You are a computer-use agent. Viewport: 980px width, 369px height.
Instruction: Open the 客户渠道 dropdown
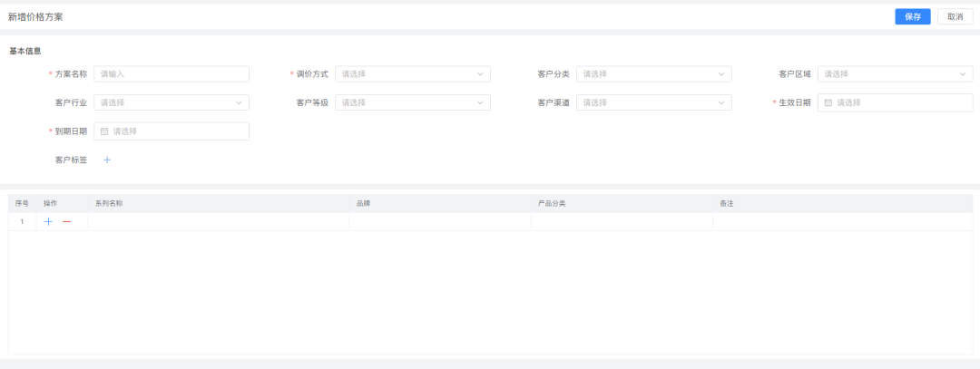tap(653, 102)
